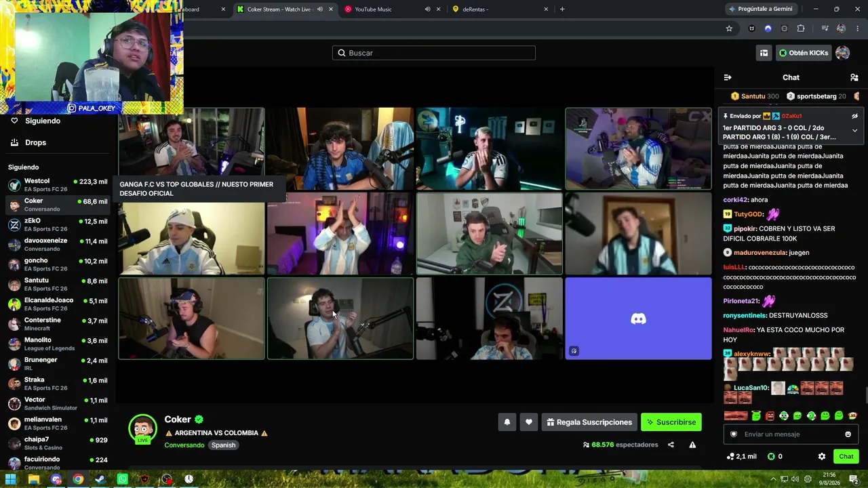Mute the YouTube Music tab audio

(427, 9)
